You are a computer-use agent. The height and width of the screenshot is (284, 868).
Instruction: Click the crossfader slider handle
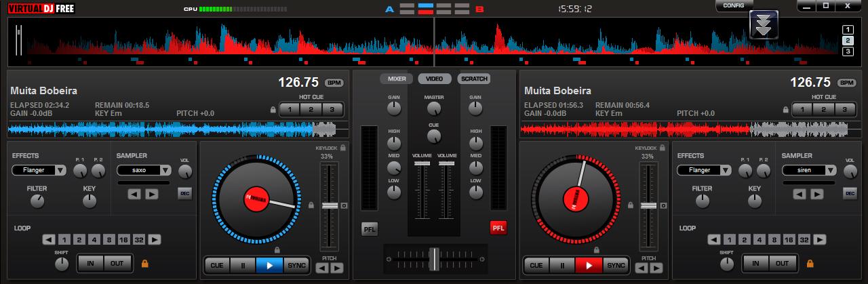tap(433, 258)
